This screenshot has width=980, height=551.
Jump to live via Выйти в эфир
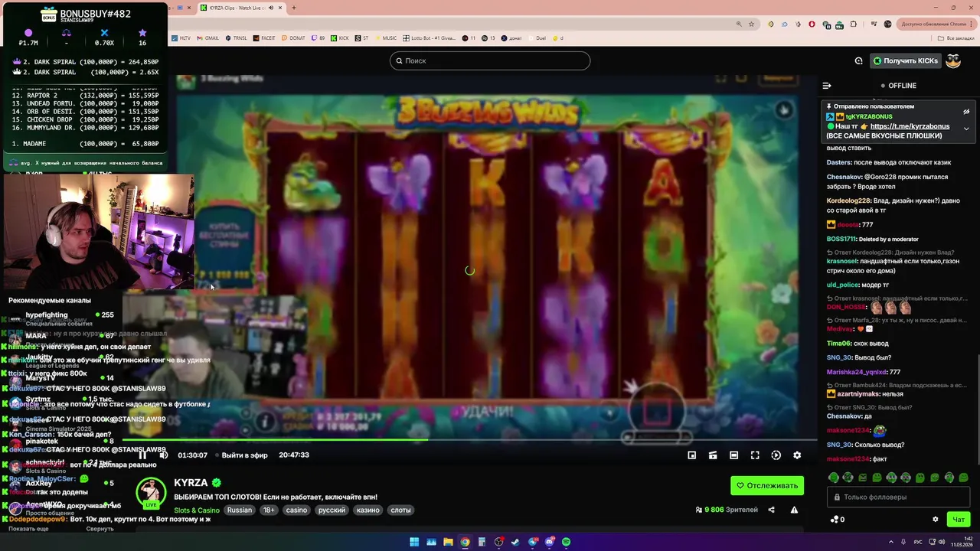point(244,455)
